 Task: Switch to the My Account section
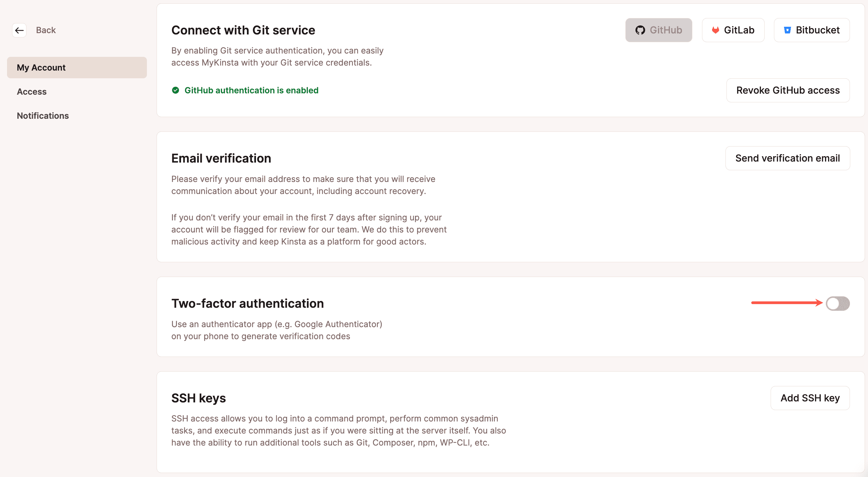pos(76,67)
